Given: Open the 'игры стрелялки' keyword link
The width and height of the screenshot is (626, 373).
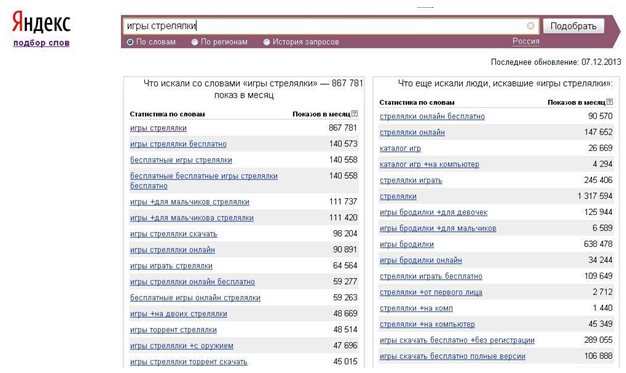Looking at the screenshot, I should (x=158, y=128).
